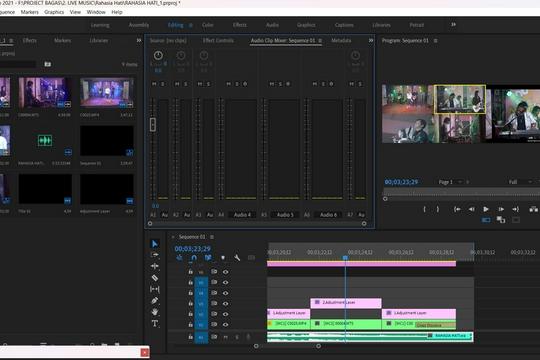The image size is (540, 360).
Task: Switch to Color workspace
Action: [x=208, y=25]
